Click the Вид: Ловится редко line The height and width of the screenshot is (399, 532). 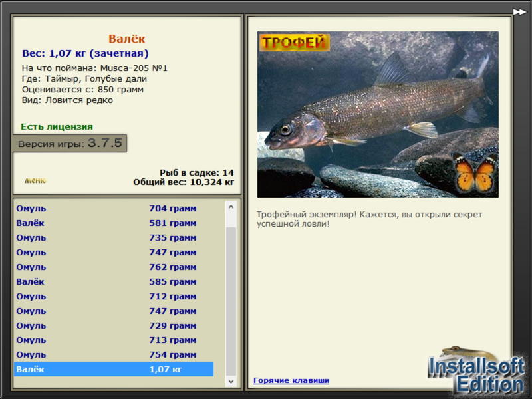pos(67,100)
